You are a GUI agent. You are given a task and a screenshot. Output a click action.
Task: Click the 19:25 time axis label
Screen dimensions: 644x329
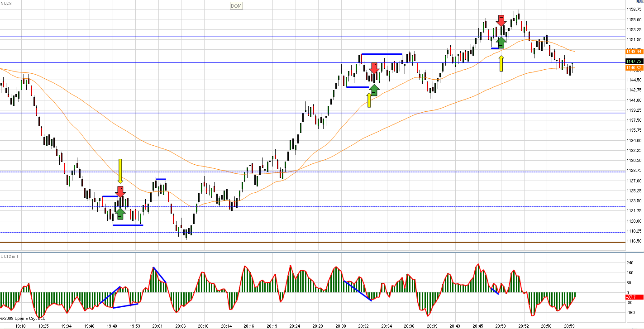click(x=43, y=326)
